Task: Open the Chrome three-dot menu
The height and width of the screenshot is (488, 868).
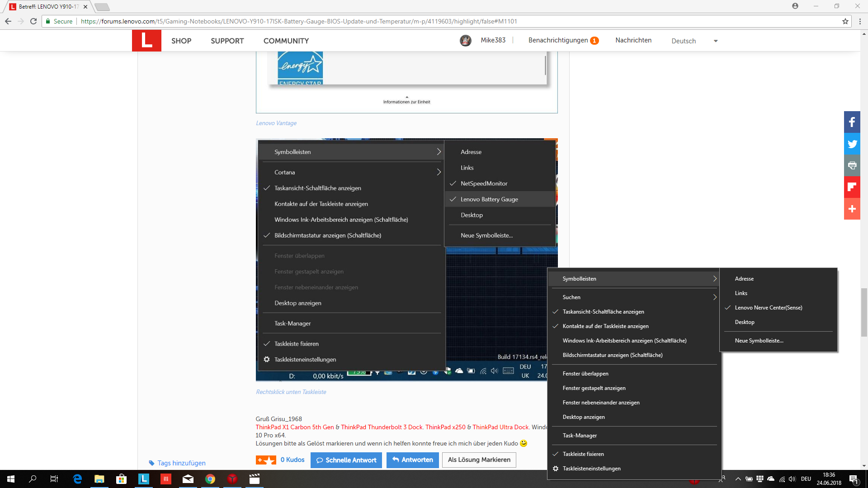Action: pyautogui.click(x=860, y=21)
